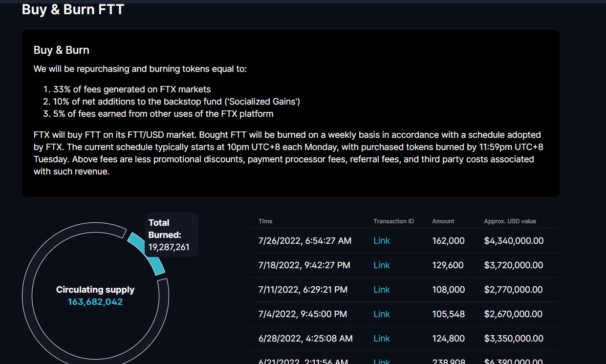
Task: Click the amount 124,800
Action: 449,339
